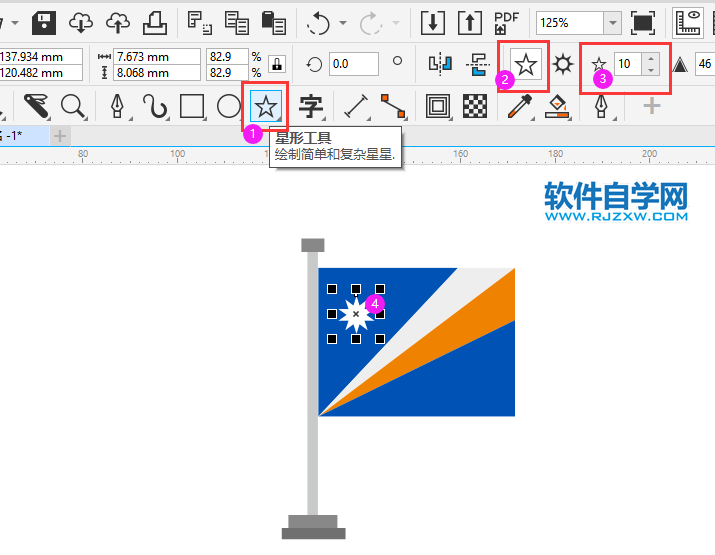Toggle the lock ratio padlock button
The width and height of the screenshot is (715, 555).
coord(277,64)
